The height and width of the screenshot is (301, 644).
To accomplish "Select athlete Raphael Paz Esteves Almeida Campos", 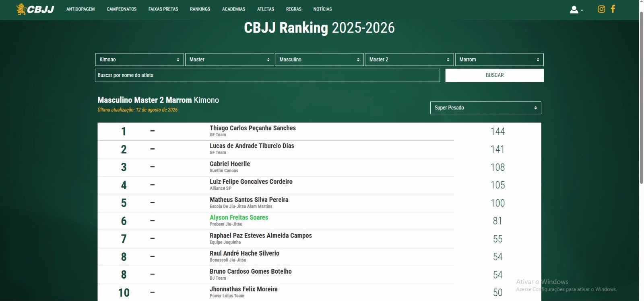I will [x=260, y=235].
